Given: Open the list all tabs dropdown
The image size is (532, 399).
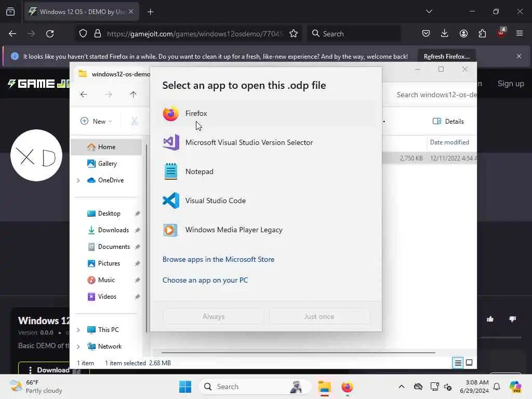Looking at the screenshot, I should point(429,11).
